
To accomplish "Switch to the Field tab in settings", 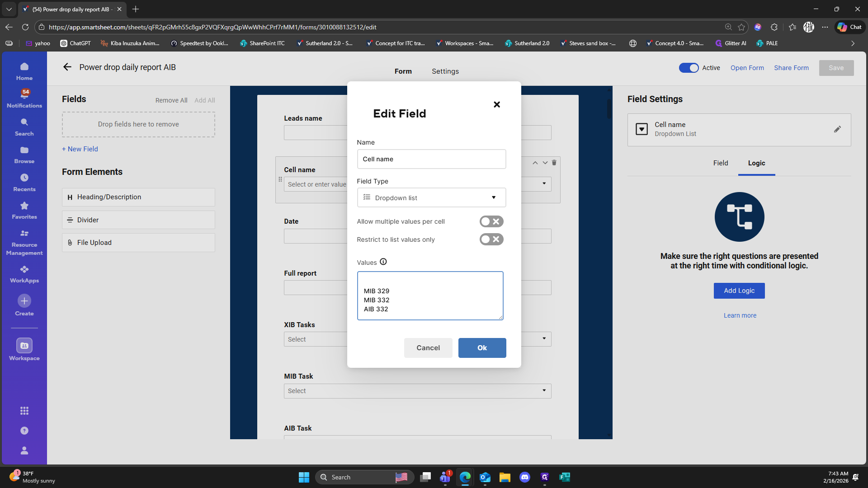I will (720, 163).
